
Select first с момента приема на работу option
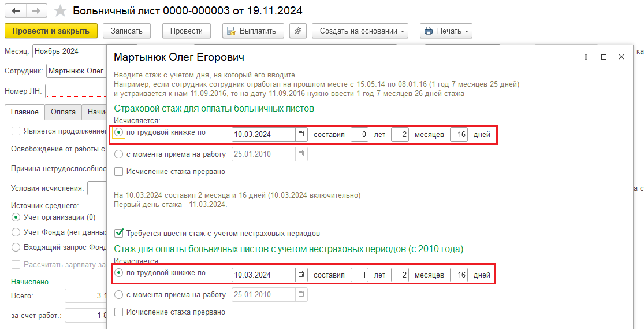[x=119, y=154]
